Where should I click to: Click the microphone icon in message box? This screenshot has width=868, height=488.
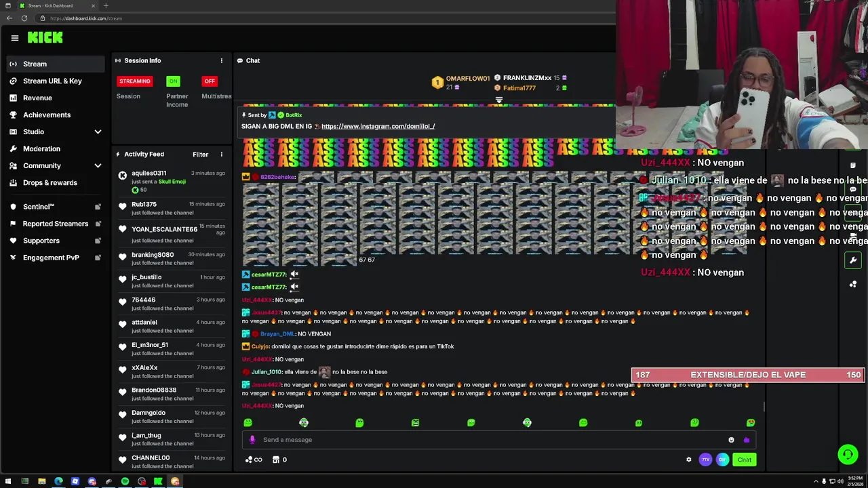(x=252, y=440)
